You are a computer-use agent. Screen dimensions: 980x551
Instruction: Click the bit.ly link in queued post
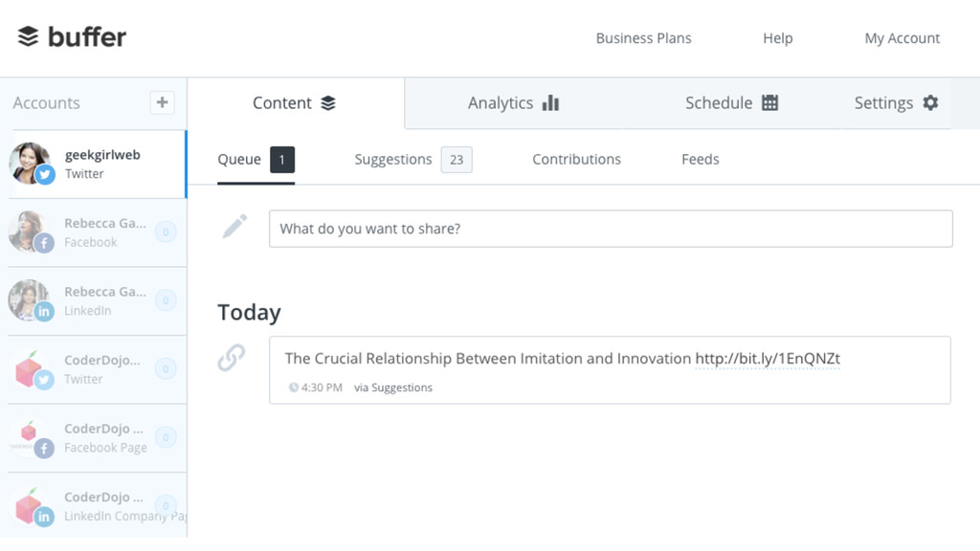tap(768, 359)
